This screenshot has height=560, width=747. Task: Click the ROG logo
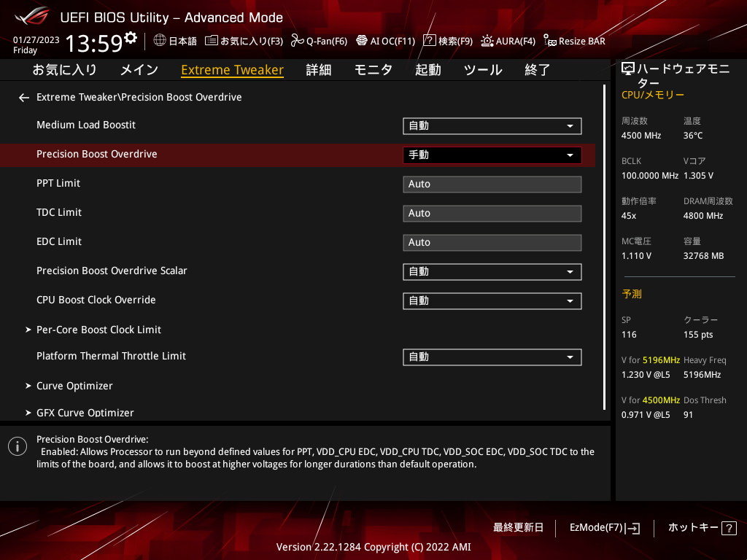click(x=31, y=16)
